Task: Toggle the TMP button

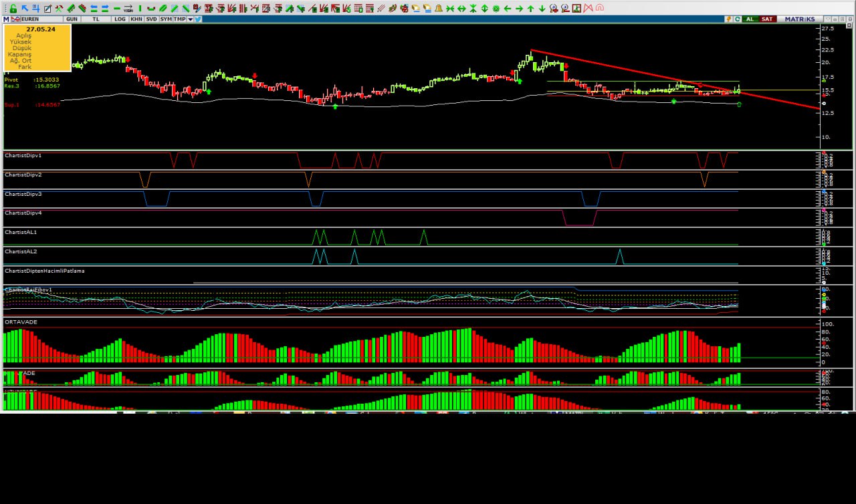Action: tap(179, 19)
